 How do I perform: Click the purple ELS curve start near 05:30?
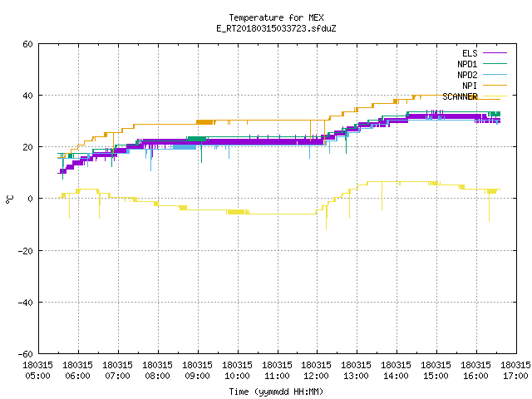click(x=62, y=172)
